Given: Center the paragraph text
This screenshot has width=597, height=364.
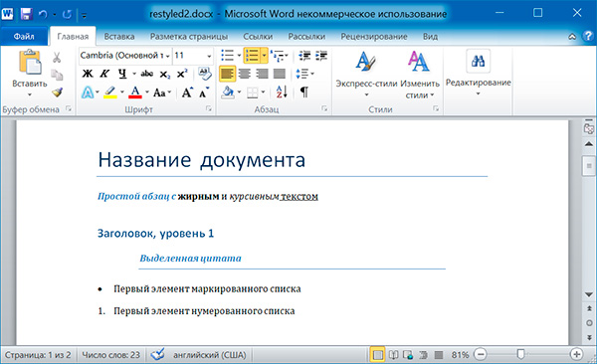Looking at the screenshot, I should (245, 74).
